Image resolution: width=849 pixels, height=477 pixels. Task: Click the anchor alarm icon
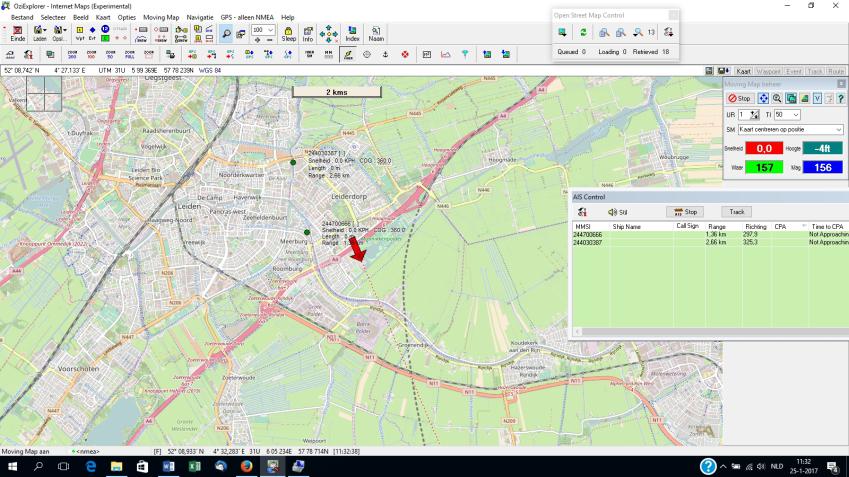pos(386,54)
